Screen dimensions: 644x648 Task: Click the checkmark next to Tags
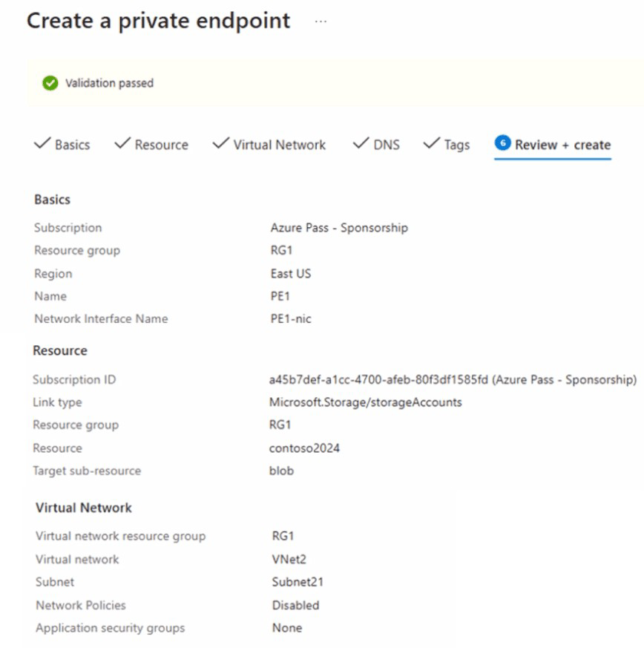pyautogui.click(x=431, y=144)
